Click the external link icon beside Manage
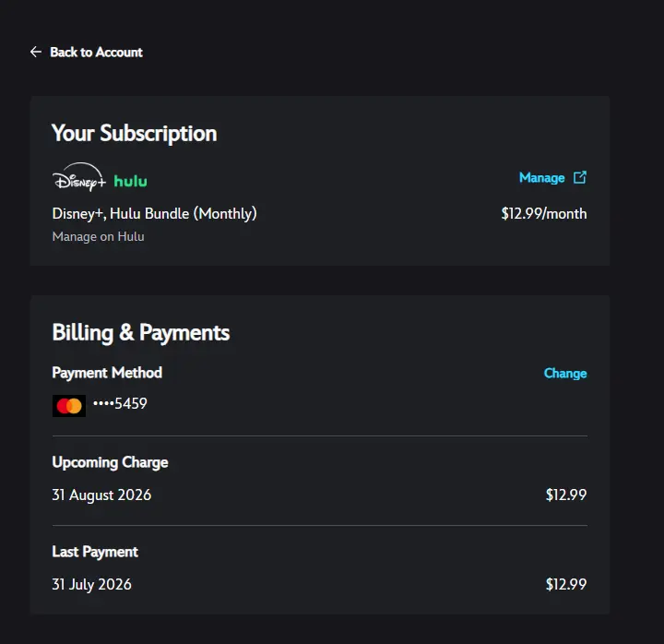This screenshot has width=664, height=644. (580, 177)
